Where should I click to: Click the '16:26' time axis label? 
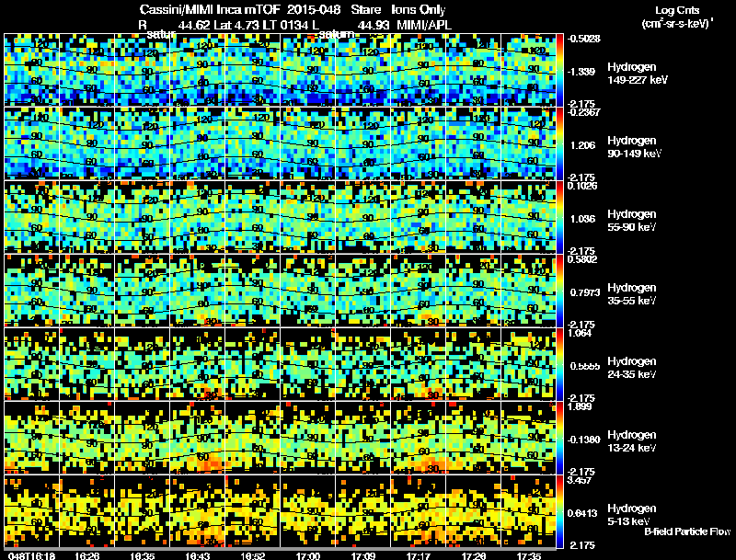pyautogui.click(x=86, y=555)
